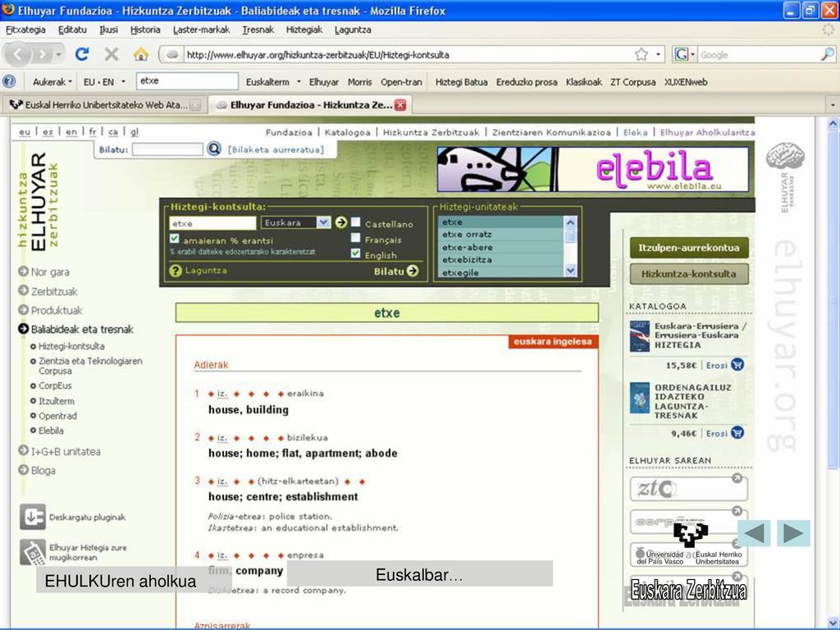Click the browser Forward arrow button

pyautogui.click(x=41, y=55)
